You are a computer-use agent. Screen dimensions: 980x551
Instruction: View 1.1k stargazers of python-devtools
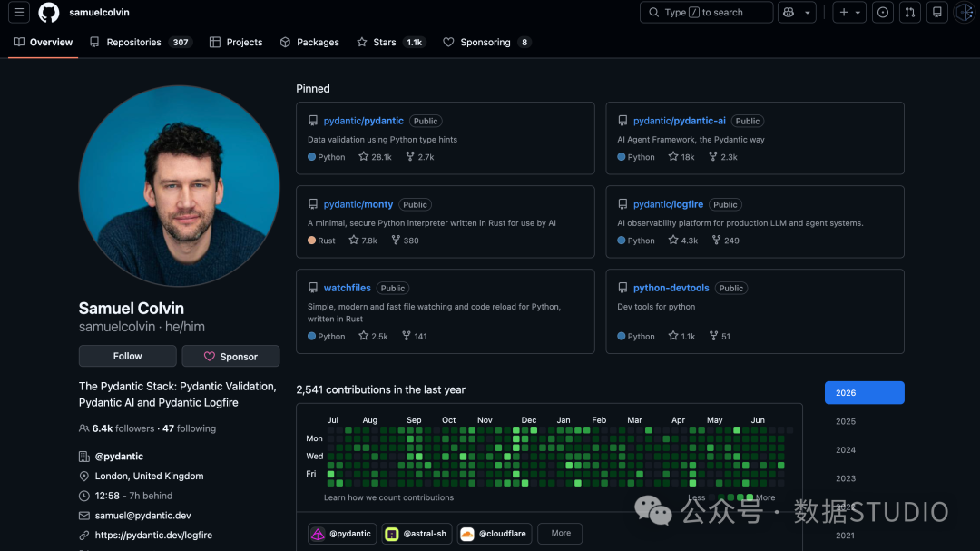(681, 336)
